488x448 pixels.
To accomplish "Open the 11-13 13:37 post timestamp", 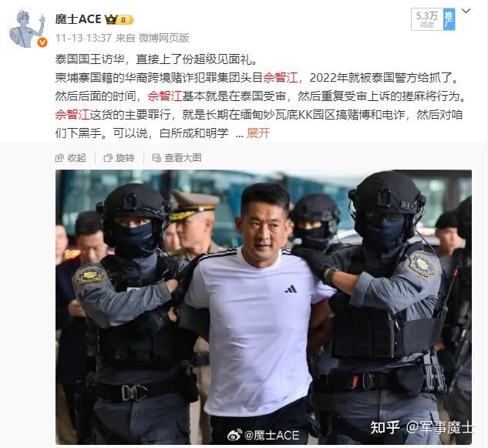I will [83, 38].
